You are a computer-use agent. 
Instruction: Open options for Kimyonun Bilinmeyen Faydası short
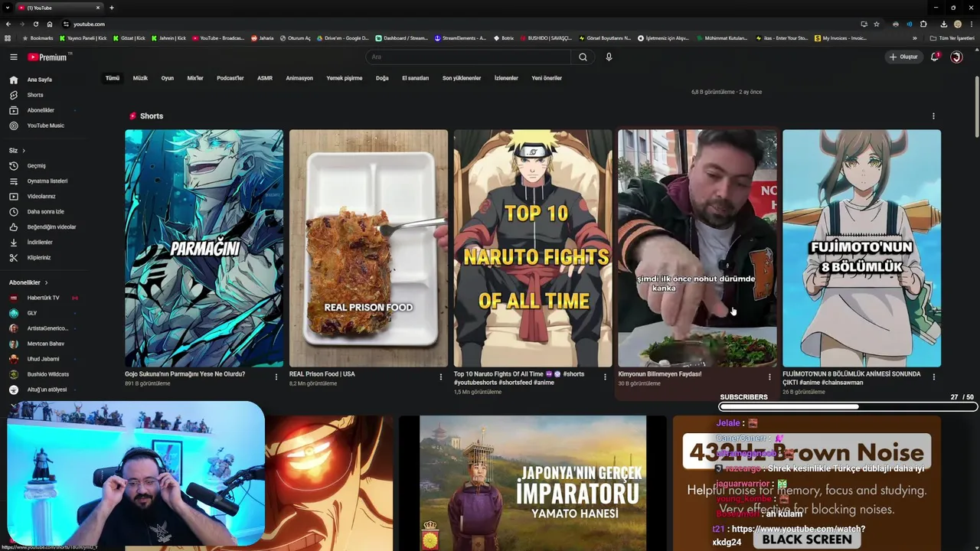click(769, 377)
